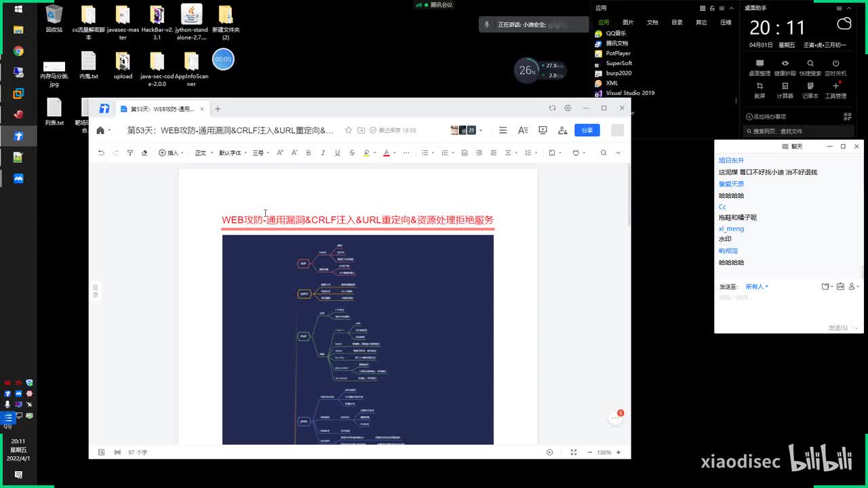Click the fullscreen icon in status bar

pyautogui.click(x=573, y=452)
